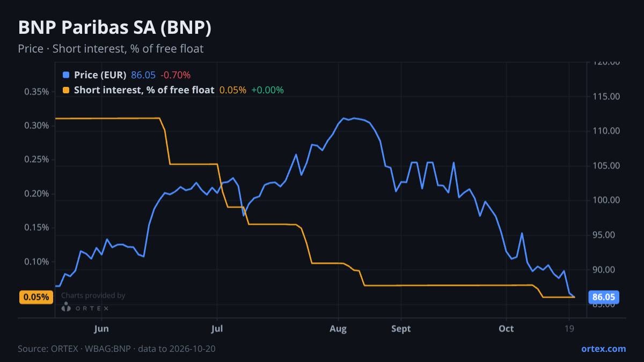Click the 86.05 price value in legend
Screen dimensions: 644x362
tap(143, 75)
